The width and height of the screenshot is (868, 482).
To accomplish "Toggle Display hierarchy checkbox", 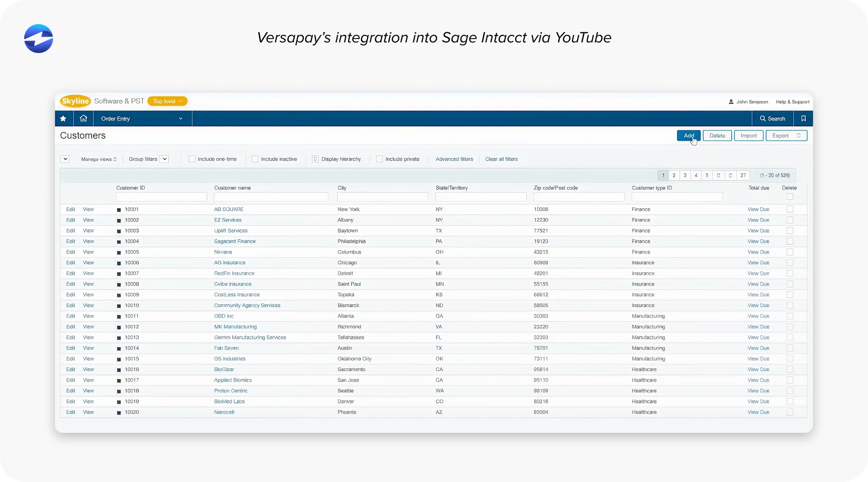I will coord(315,159).
